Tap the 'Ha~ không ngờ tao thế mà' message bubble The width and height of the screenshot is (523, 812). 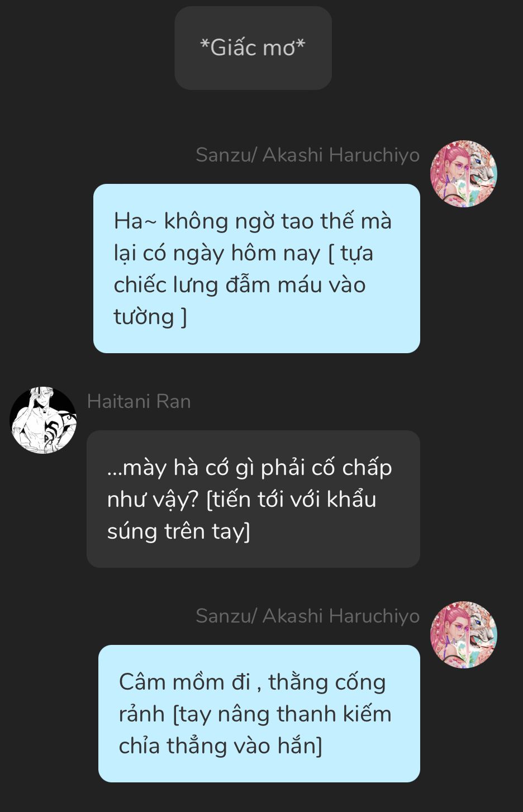pos(256,268)
